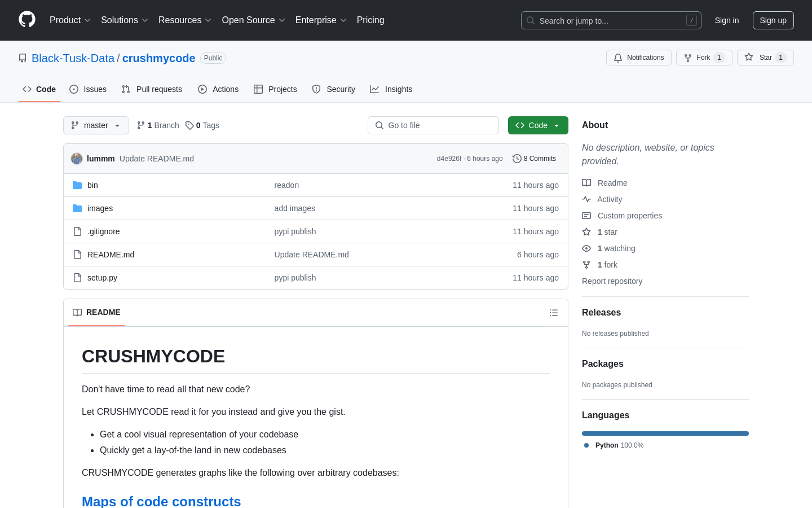
Task: Click the bin folder icon
Action: 77,185
